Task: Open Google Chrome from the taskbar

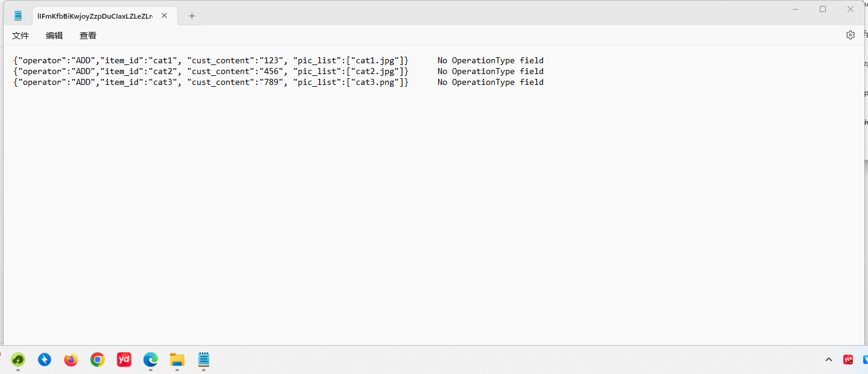Action: [98, 360]
